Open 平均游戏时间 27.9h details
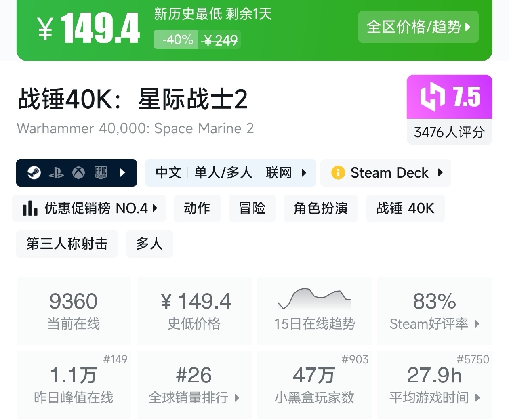 (x=434, y=384)
